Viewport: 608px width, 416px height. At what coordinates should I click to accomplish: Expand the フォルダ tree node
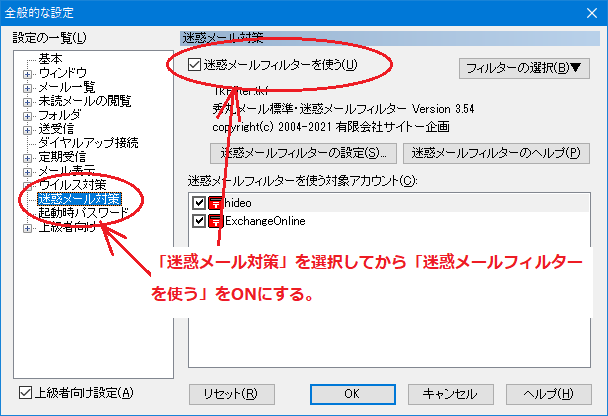pyautogui.click(x=28, y=115)
